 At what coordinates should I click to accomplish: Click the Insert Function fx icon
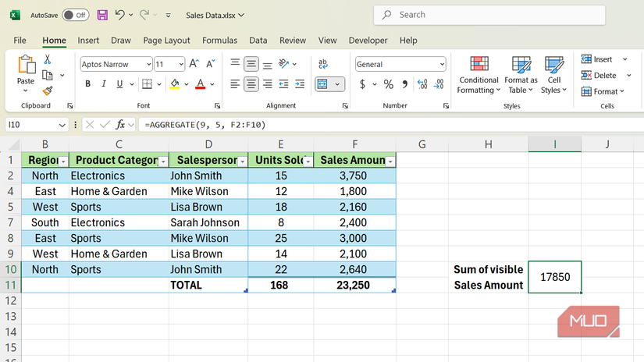120,125
